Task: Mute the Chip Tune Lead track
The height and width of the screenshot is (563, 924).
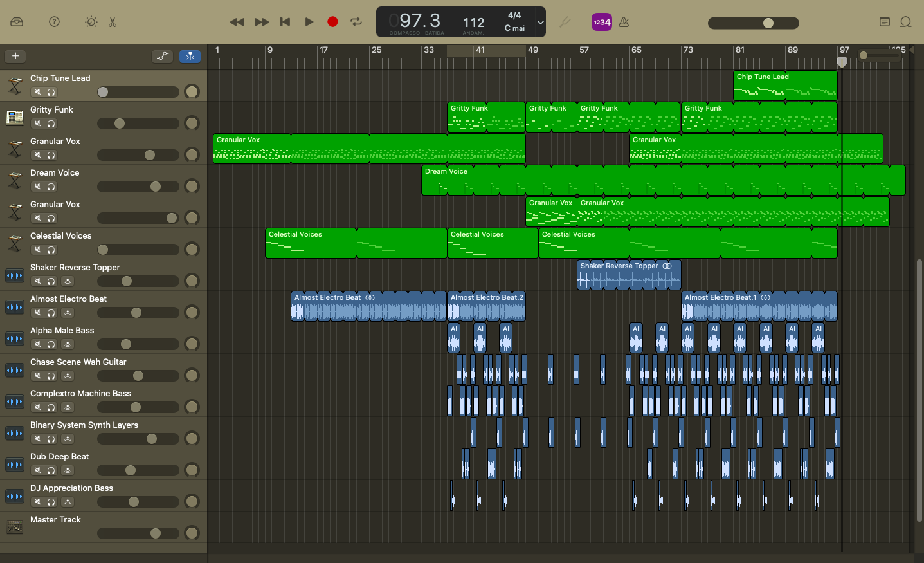Action: coord(38,92)
